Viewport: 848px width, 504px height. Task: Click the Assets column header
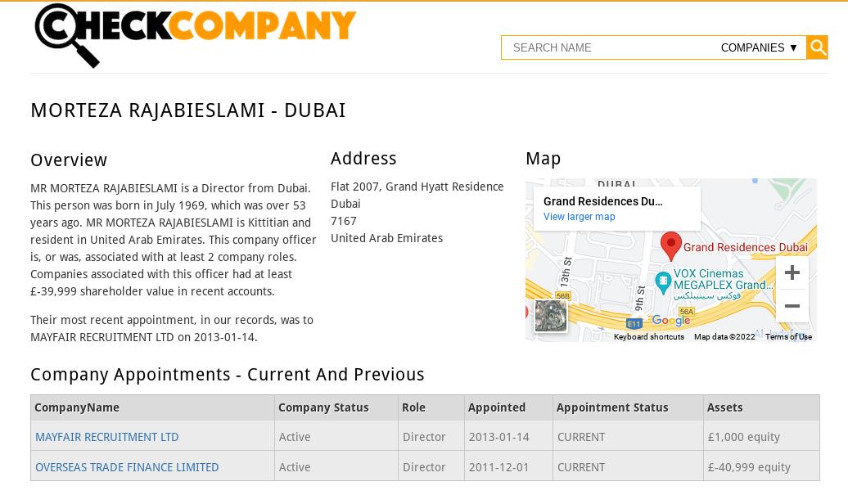click(x=724, y=407)
